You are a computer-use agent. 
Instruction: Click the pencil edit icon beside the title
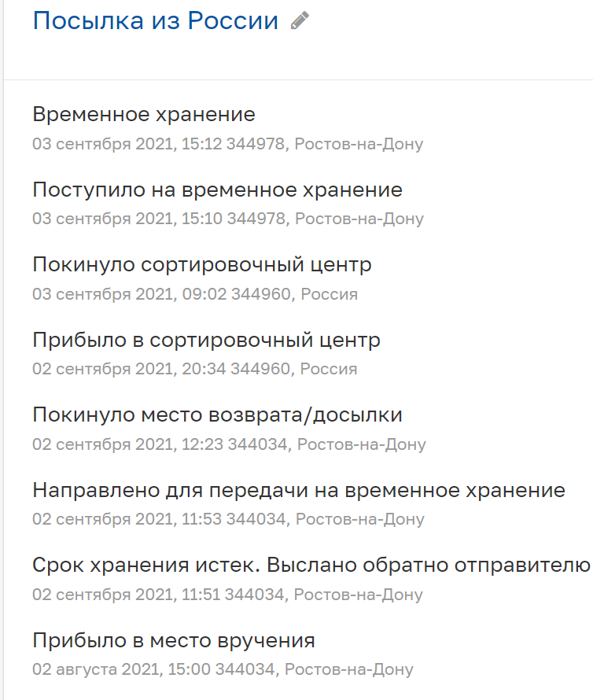(300, 21)
